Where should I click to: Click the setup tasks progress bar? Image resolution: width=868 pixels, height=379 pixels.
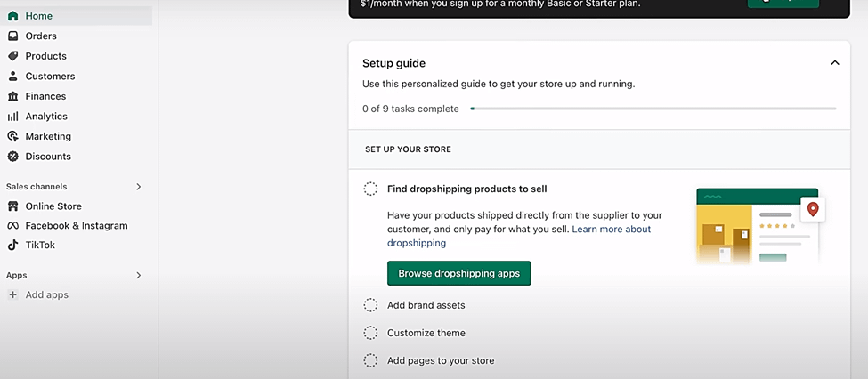click(x=653, y=109)
